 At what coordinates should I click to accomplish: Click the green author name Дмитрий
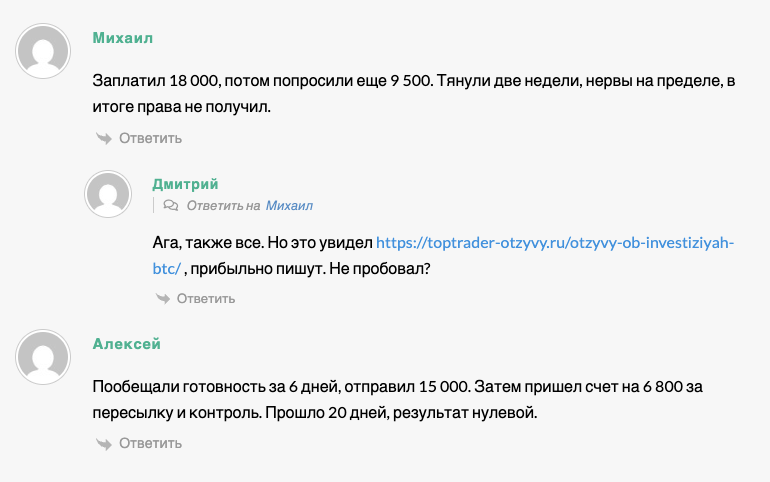click(185, 184)
